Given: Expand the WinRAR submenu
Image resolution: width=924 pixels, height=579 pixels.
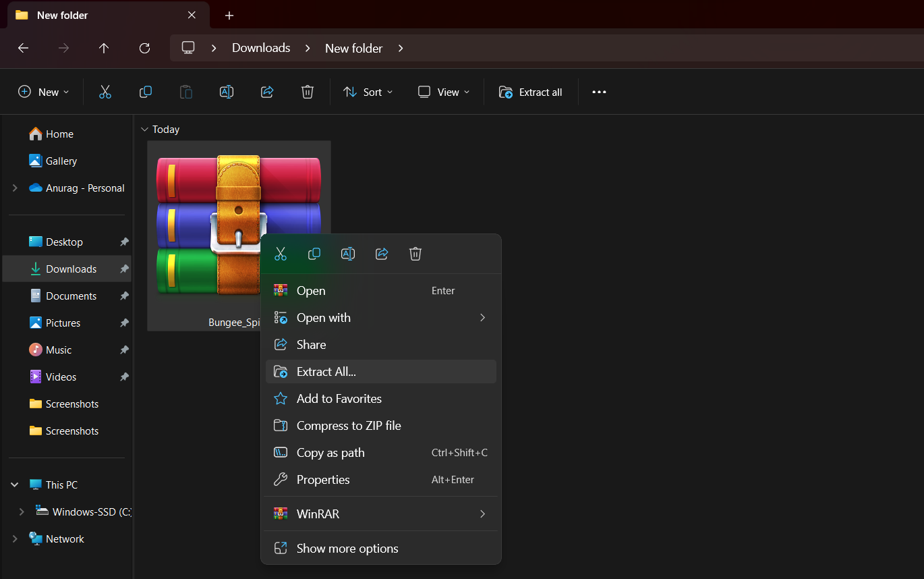Looking at the screenshot, I should (x=381, y=514).
